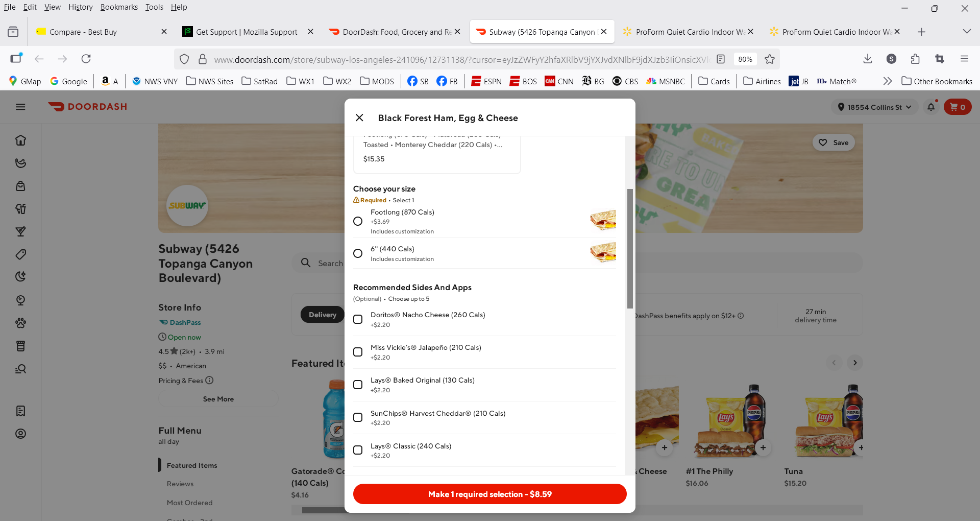This screenshot has width=980, height=521.
Task: Click the store Search field
Action: [x=577, y=263]
